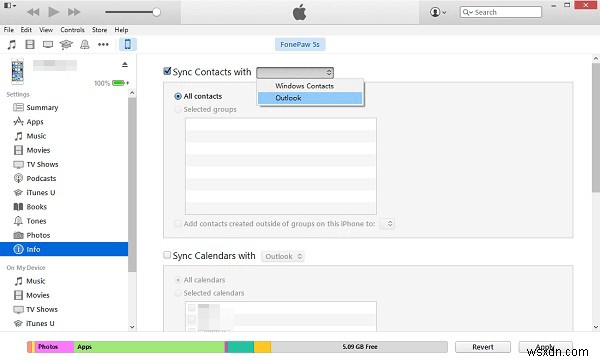Viewport: 600px width, 362px height.
Task: Open the Music library icon in toolbar
Action: [x=12, y=44]
